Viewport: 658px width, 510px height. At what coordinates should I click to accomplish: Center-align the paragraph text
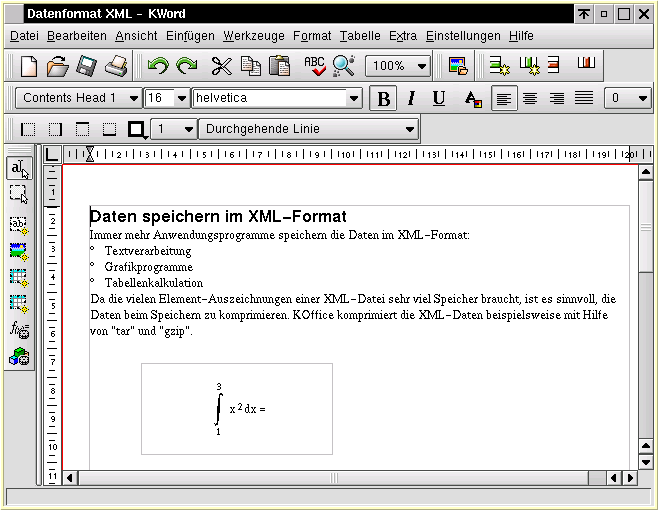point(530,98)
